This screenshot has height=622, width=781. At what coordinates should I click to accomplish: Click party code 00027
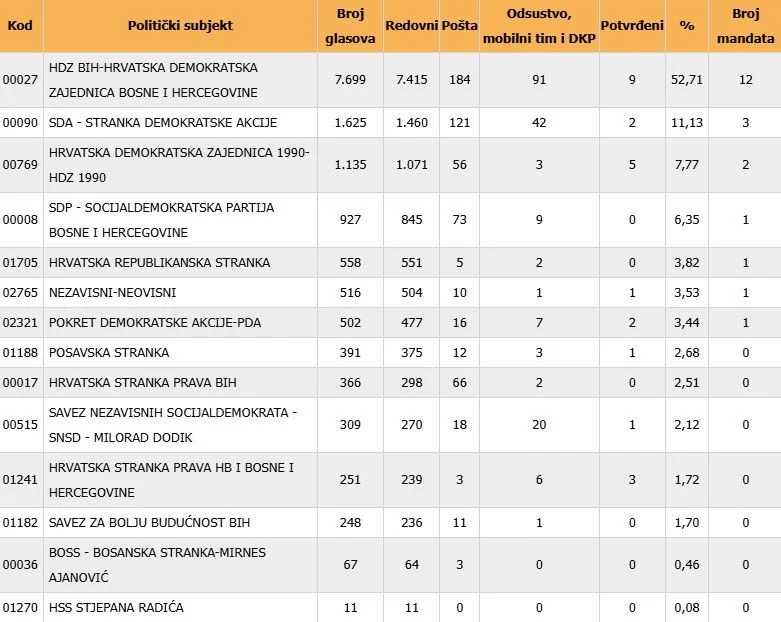20,80
